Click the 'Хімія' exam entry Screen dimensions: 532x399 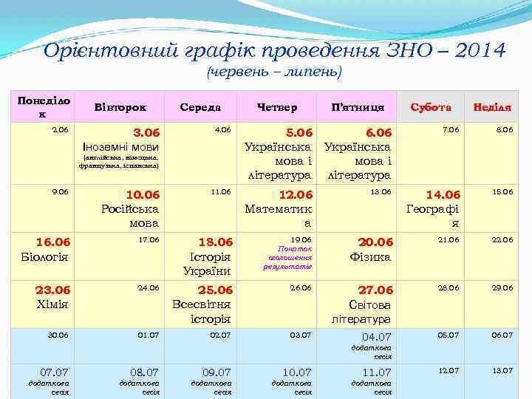click(52, 304)
